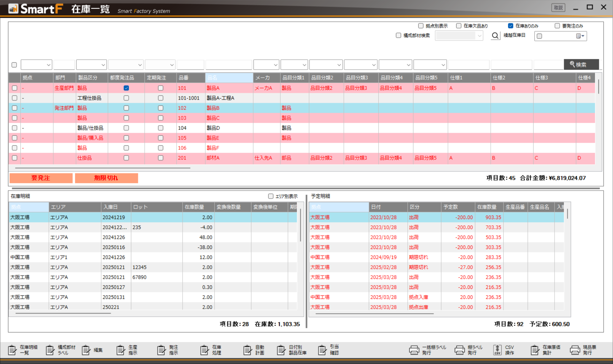Expand the 拠点 filter dropdown

[x=49, y=65]
